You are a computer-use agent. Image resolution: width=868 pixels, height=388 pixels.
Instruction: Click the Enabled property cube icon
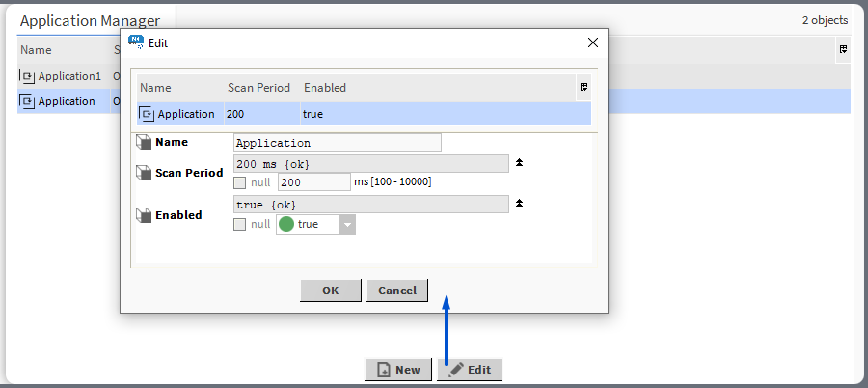144,215
